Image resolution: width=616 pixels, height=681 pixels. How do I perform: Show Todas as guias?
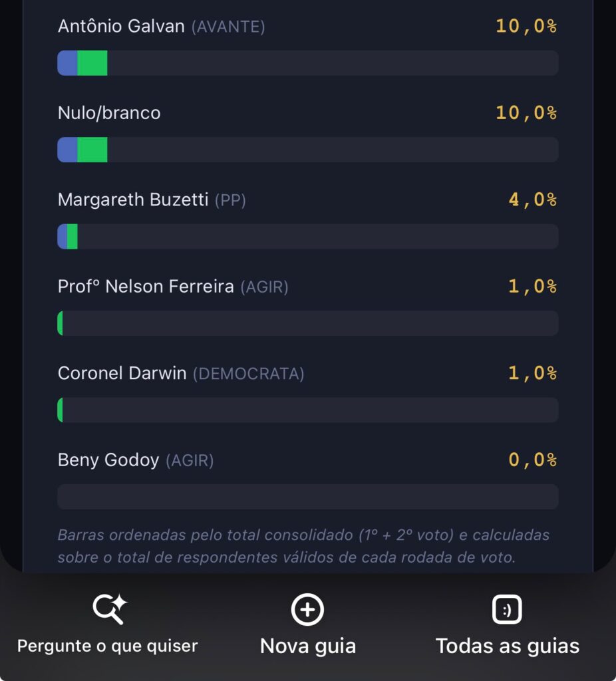(x=508, y=646)
